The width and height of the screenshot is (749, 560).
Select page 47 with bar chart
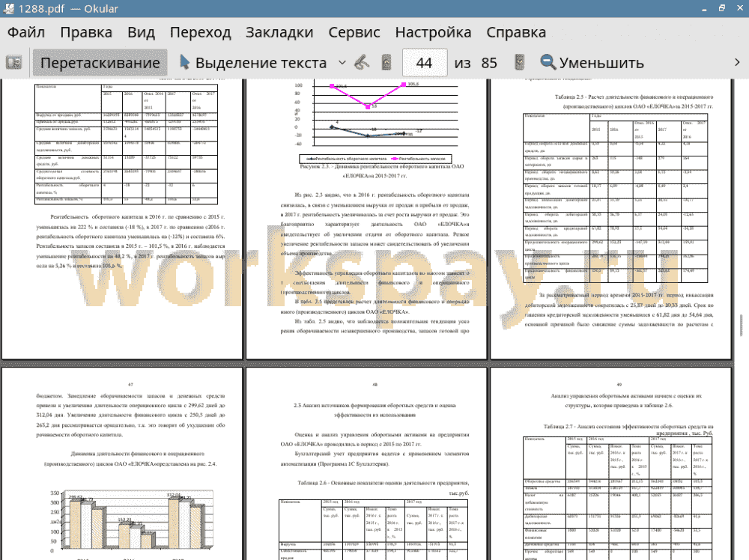click(122, 463)
